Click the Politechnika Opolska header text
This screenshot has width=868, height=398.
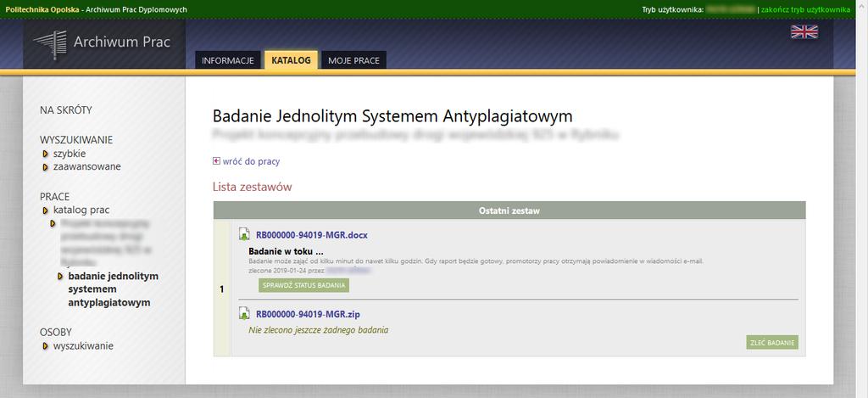pyautogui.click(x=42, y=9)
